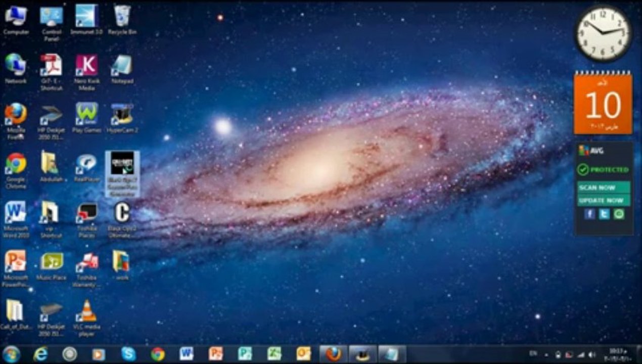The image size is (642, 364).
Task: Launch Mozilla Firefox from the desktop
Action: [x=16, y=121]
